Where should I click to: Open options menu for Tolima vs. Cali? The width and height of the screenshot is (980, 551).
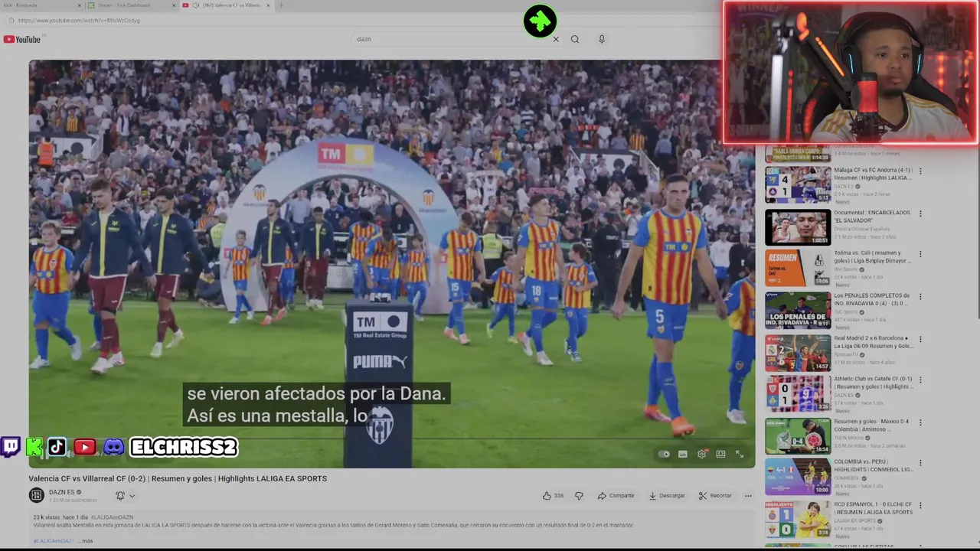coord(920,255)
